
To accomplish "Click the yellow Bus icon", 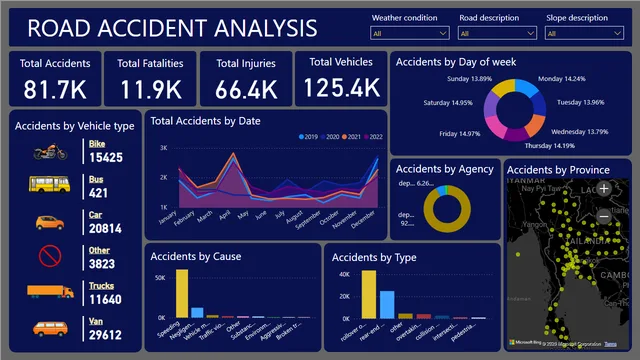I will click(x=49, y=184).
